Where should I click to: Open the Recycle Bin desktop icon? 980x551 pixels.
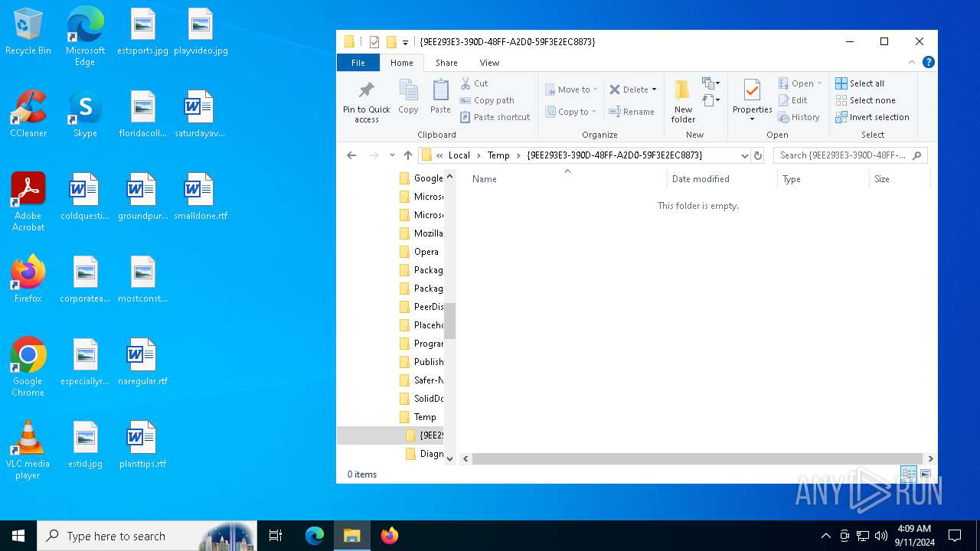(x=28, y=31)
